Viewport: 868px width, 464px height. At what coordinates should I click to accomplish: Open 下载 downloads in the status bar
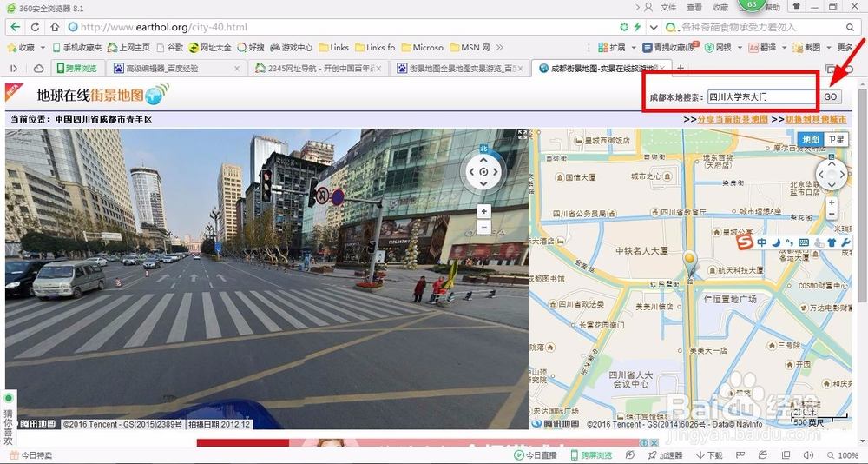click(x=709, y=455)
